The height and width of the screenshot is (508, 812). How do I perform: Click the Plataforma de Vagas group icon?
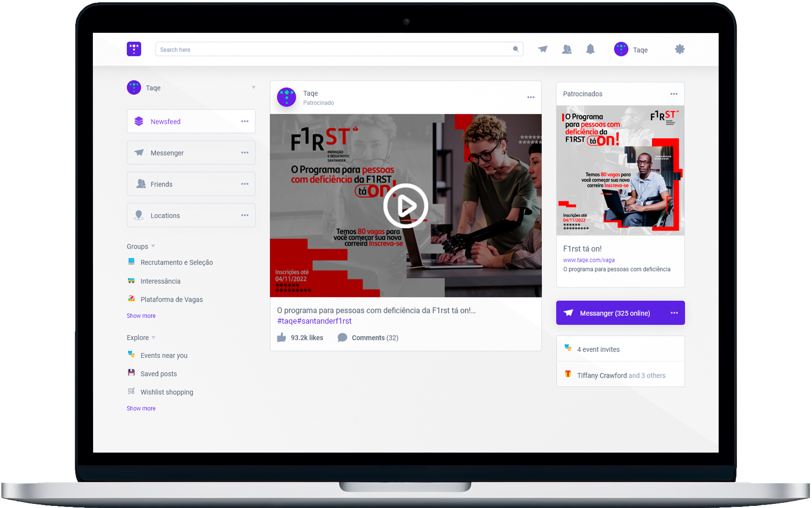click(x=131, y=298)
